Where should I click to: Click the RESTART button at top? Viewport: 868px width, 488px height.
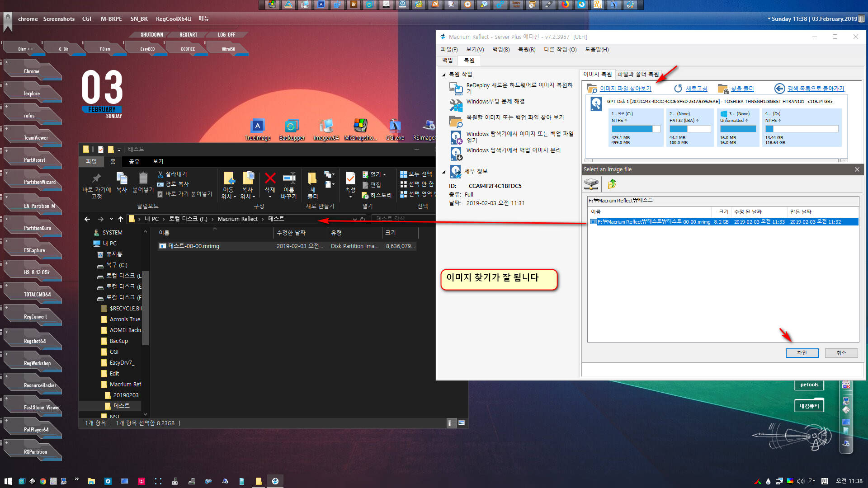click(188, 35)
